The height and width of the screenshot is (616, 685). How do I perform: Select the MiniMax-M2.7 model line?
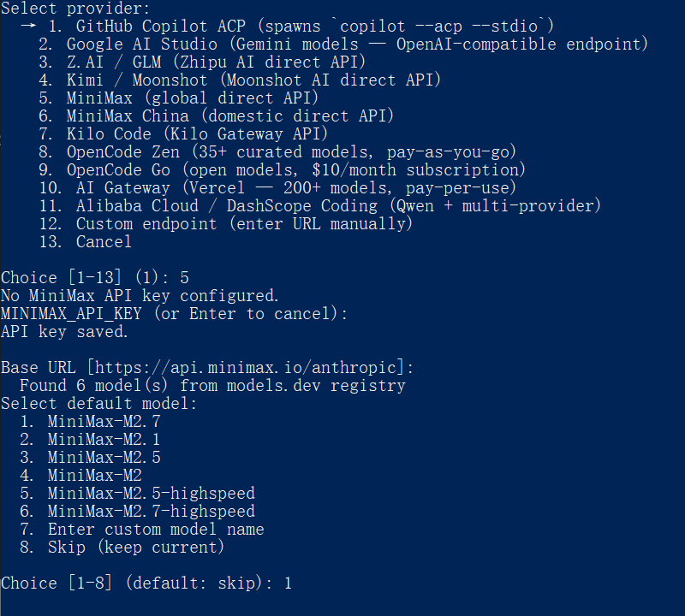point(104,421)
